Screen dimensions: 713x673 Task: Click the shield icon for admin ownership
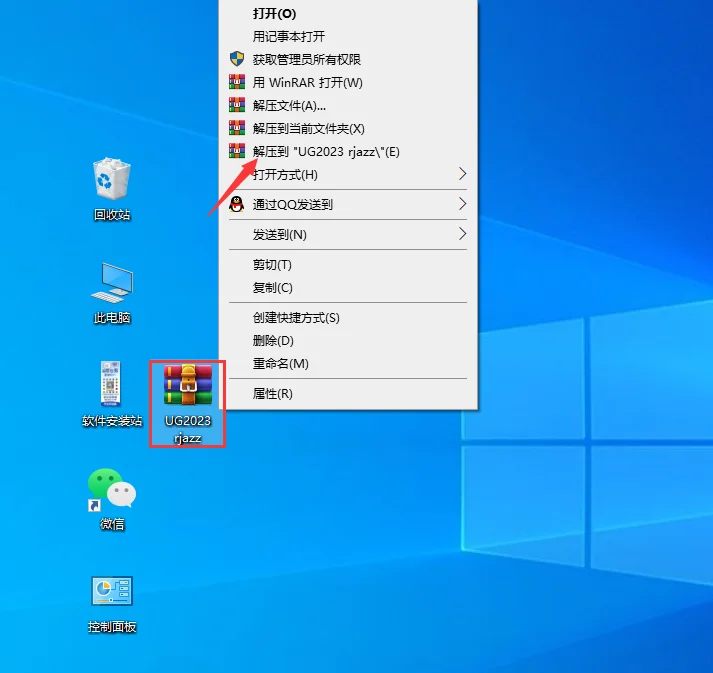[236, 59]
